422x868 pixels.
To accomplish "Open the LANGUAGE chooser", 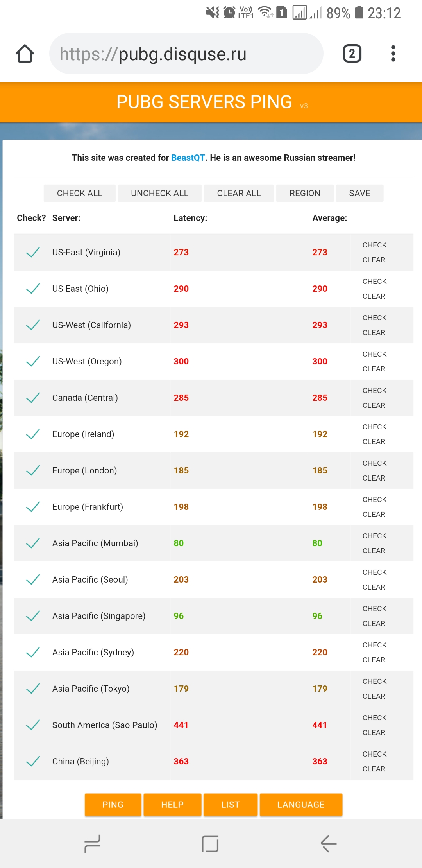I will coord(301,805).
